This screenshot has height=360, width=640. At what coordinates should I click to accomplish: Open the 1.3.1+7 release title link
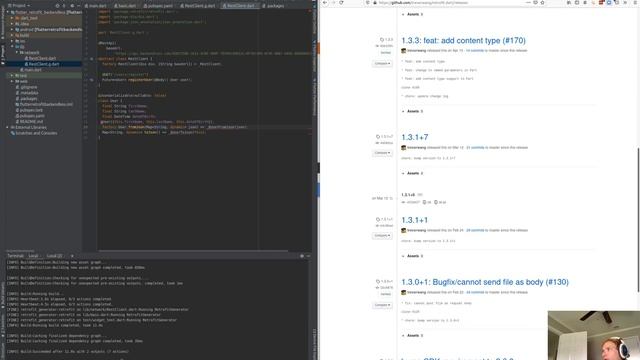(x=415, y=137)
